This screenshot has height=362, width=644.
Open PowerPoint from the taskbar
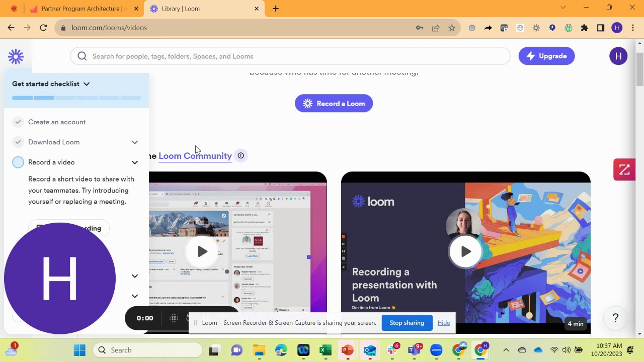point(348,350)
